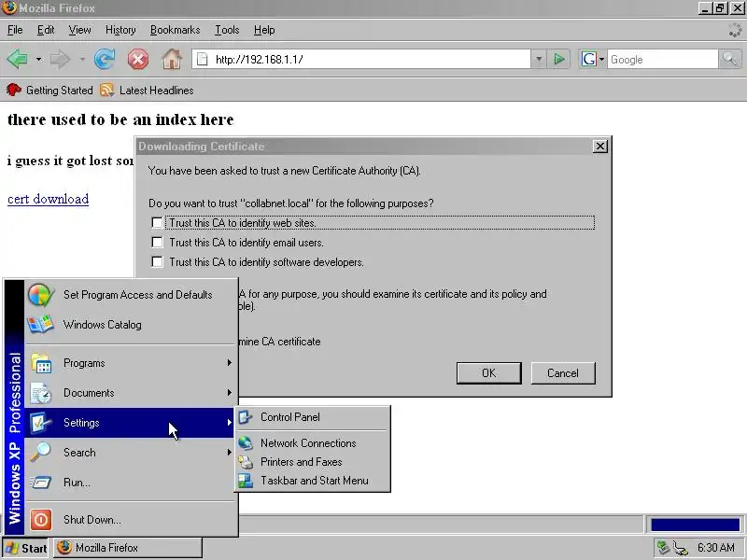Viewport: 747px width, 560px height.
Task: Expand the Programs submenu
Action: click(131, 363)
